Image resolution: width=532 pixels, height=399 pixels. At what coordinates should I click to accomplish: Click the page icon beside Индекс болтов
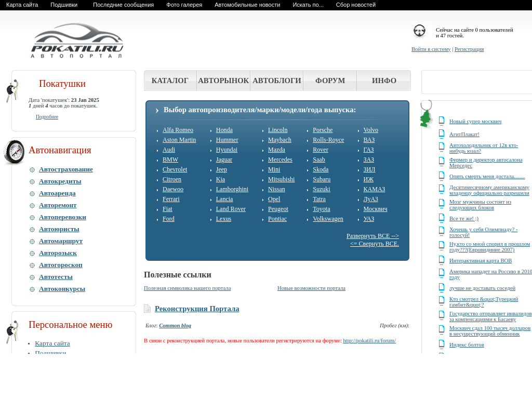(x=442, y=344)
